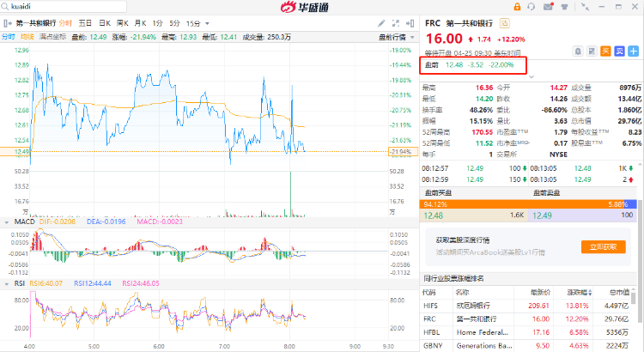
Task: Select the pencil drawing tool icon
Action: [381, 23]
